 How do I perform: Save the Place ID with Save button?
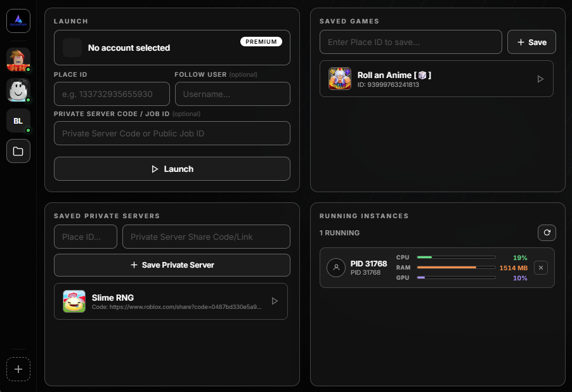(531, 42)
